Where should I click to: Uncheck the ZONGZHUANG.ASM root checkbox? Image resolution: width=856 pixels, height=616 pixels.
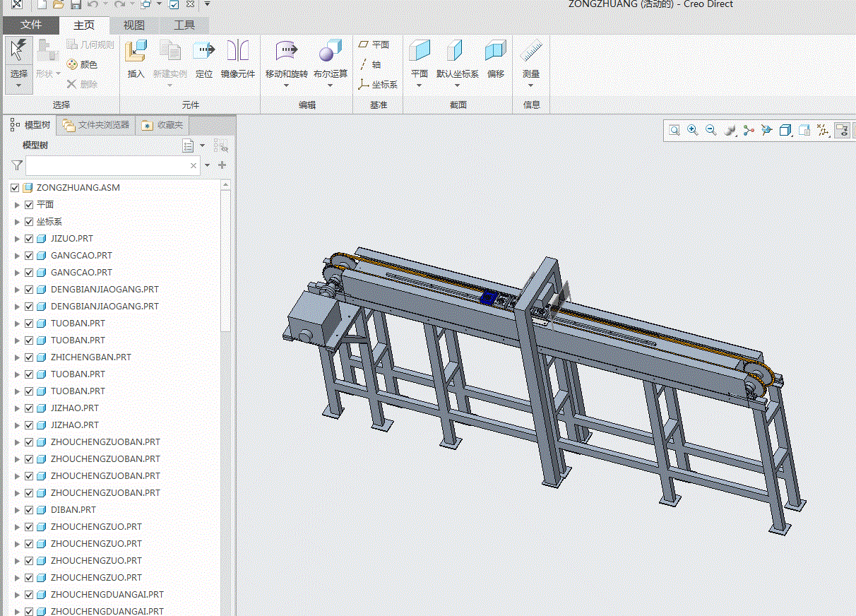pos(15,188)
